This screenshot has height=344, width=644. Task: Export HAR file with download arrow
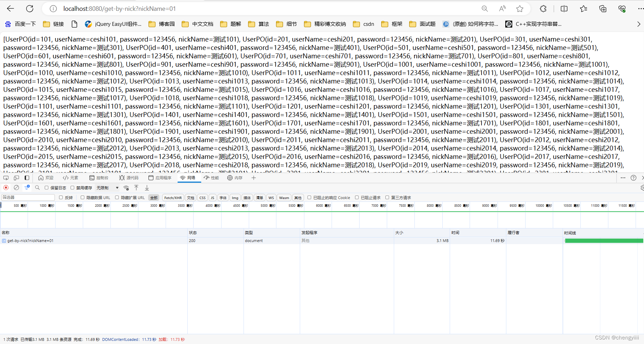coord(147,188)
